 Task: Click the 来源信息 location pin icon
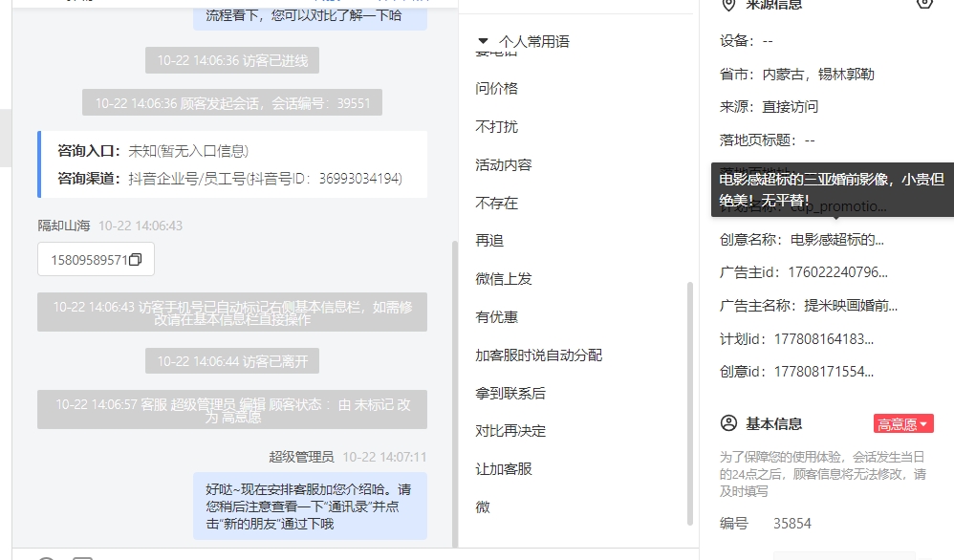click(x=728, y=5)
